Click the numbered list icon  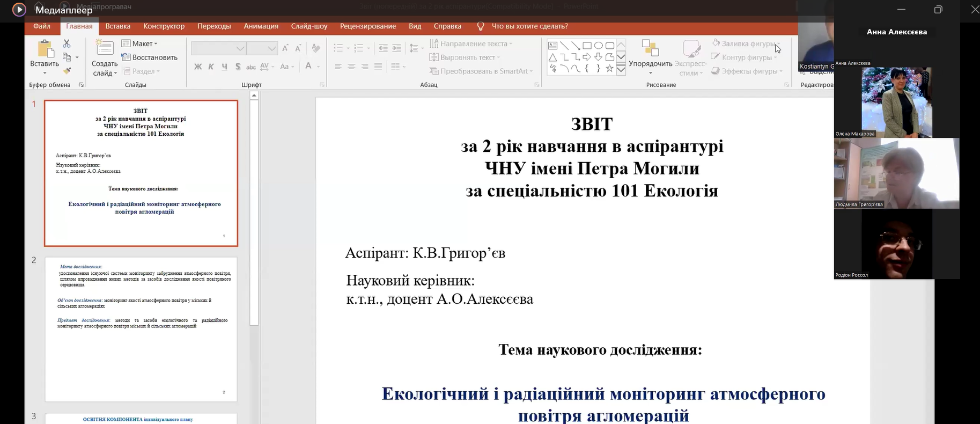click(359, 48)
